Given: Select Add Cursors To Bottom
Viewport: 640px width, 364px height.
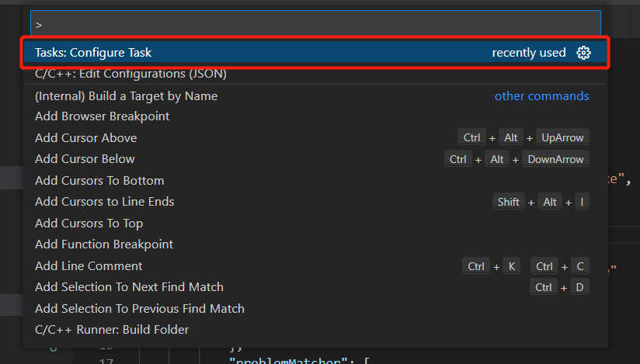Looking at the screenshot, I should 99,181.
